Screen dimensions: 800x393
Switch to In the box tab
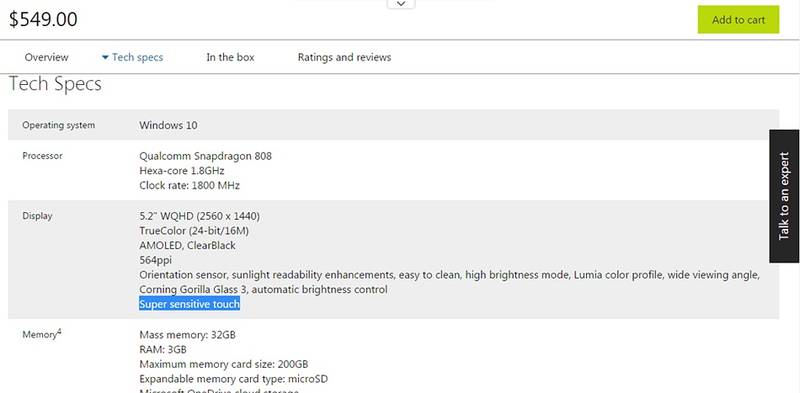[230, 57]
